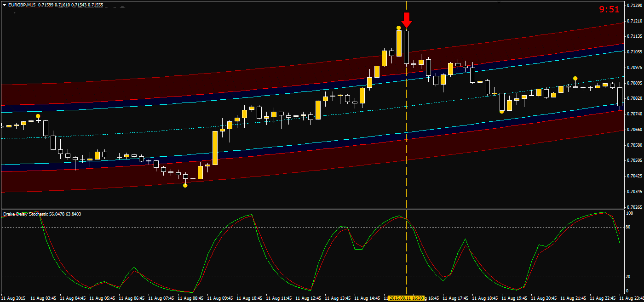The image size is (644, 302).
Task: Click the 11 Aug 20:45 time axis label
Action: (546, 298)
